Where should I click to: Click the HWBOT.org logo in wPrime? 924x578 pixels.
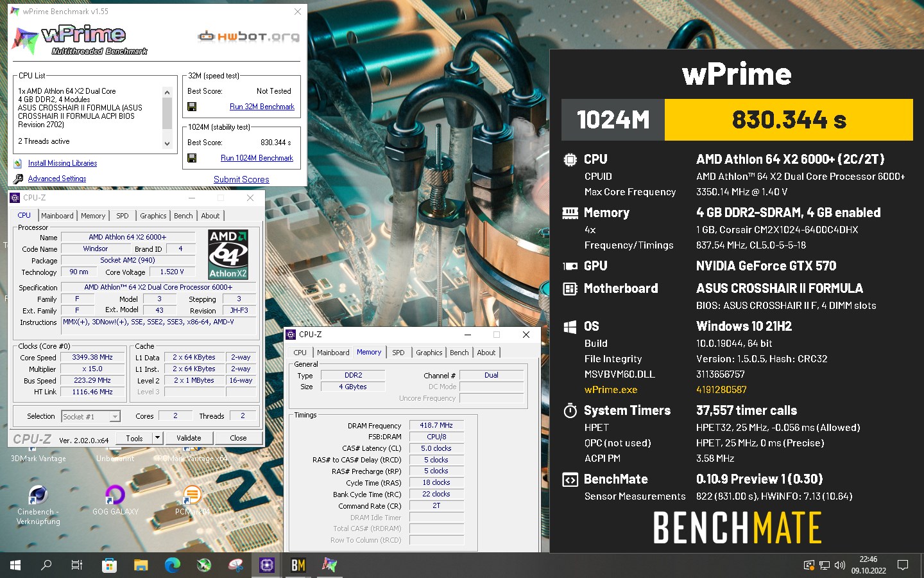pyautogui.click(x=249, y=37)
